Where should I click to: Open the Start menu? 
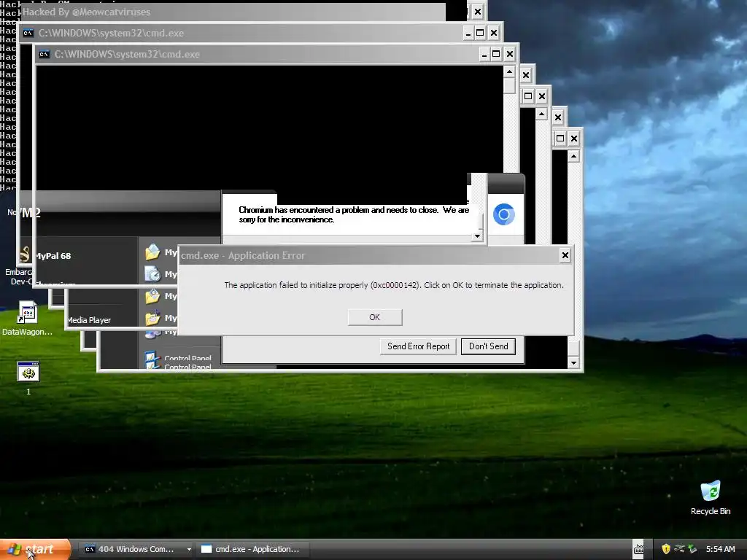[36, 549]
